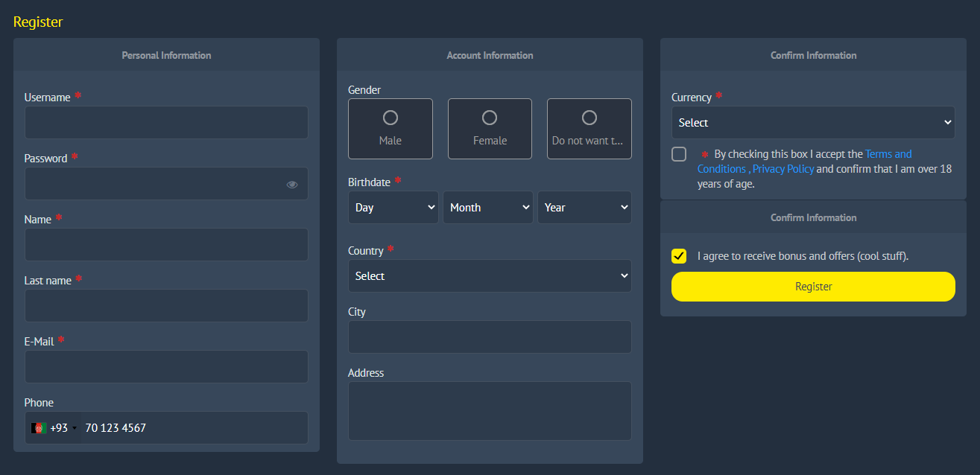Open the Currency select menu

pos(813,122)
